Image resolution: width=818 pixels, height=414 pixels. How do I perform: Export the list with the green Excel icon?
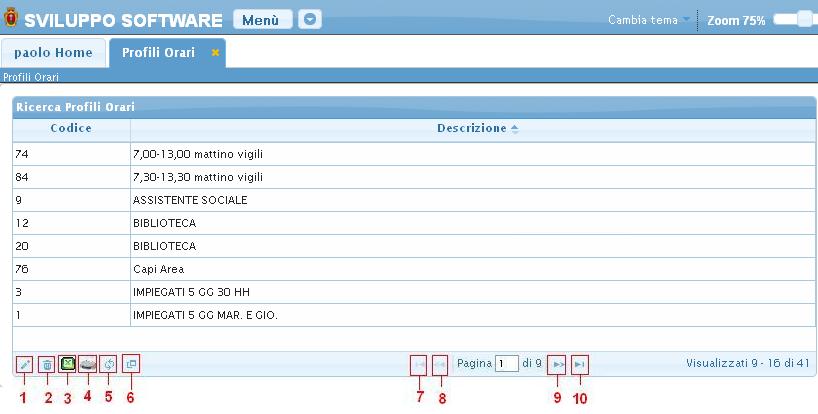tap(68, 365)
